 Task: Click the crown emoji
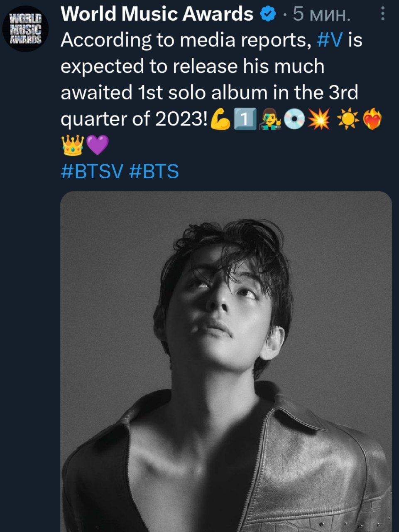[x=73, y=145]
